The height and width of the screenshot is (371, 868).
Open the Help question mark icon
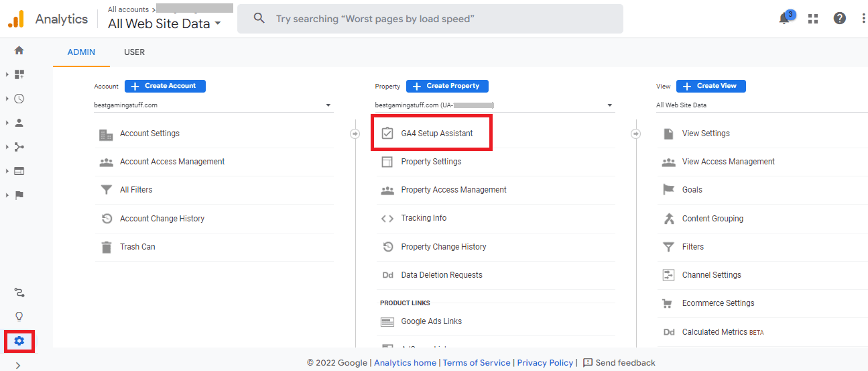click(840, 19)
